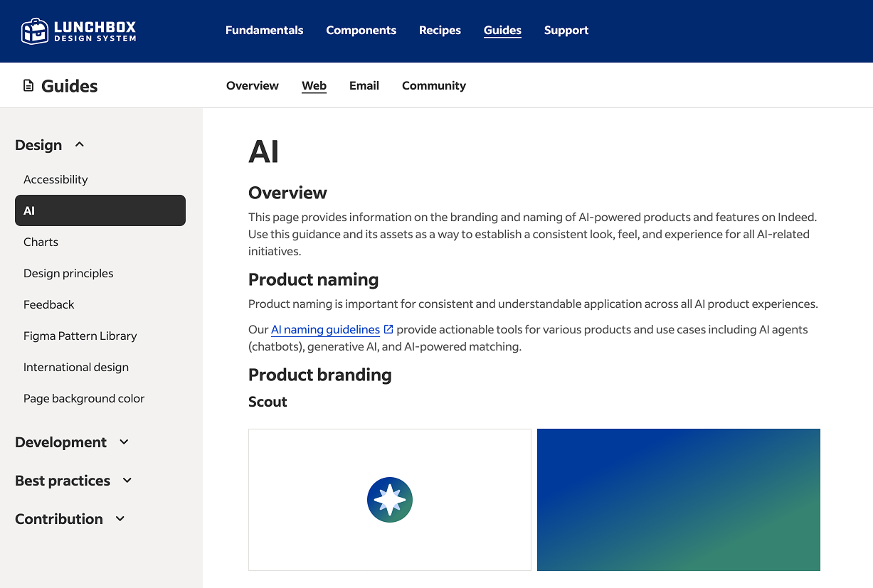
Task: Select the Web tab
Action: (x=314, y=85)
